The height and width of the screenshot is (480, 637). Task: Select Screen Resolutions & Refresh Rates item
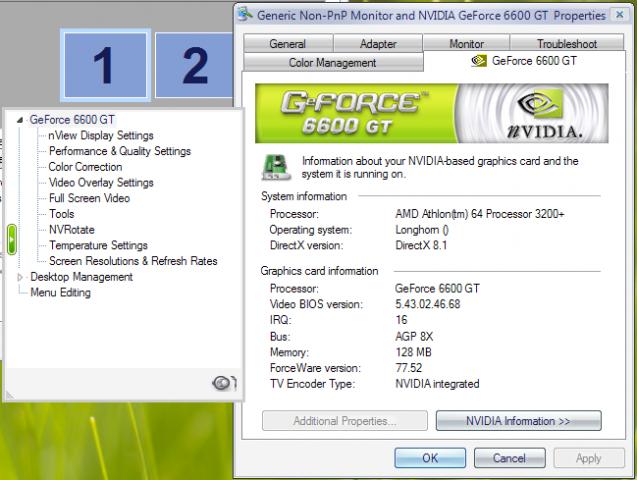tap(133, 261)
